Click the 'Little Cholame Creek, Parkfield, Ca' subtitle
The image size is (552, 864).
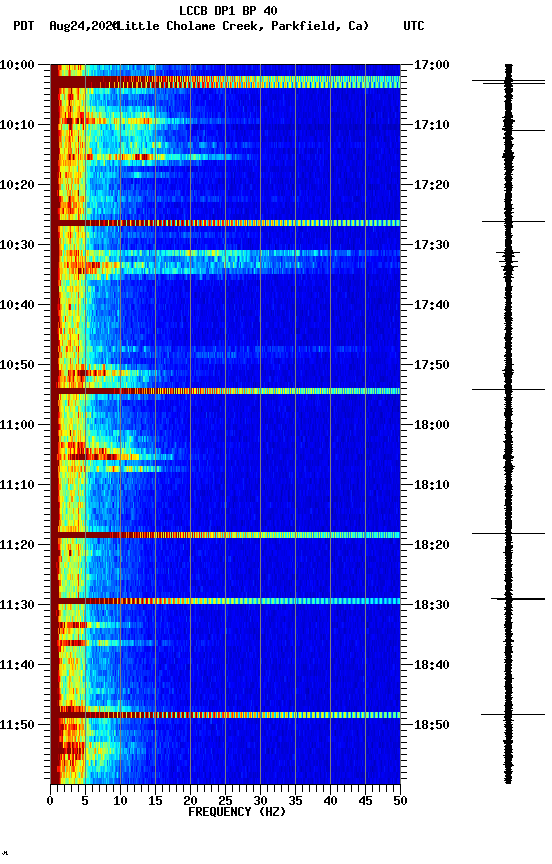243,26
